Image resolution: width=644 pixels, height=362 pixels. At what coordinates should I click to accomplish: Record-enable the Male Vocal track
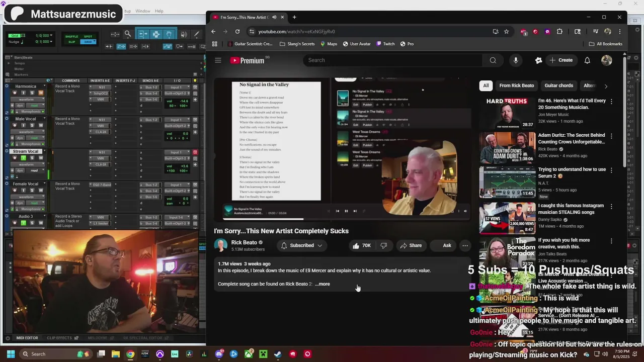pos(14,125)
